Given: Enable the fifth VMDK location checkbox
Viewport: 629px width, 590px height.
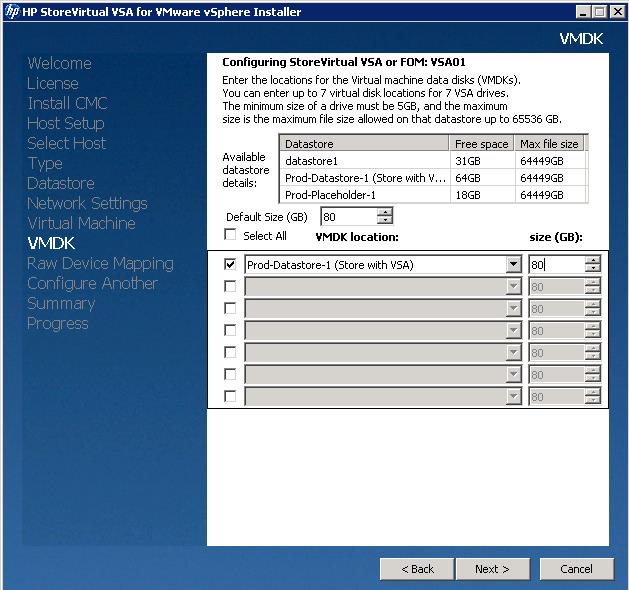Looking at the screenshot, I should click(x=230, y=353).
